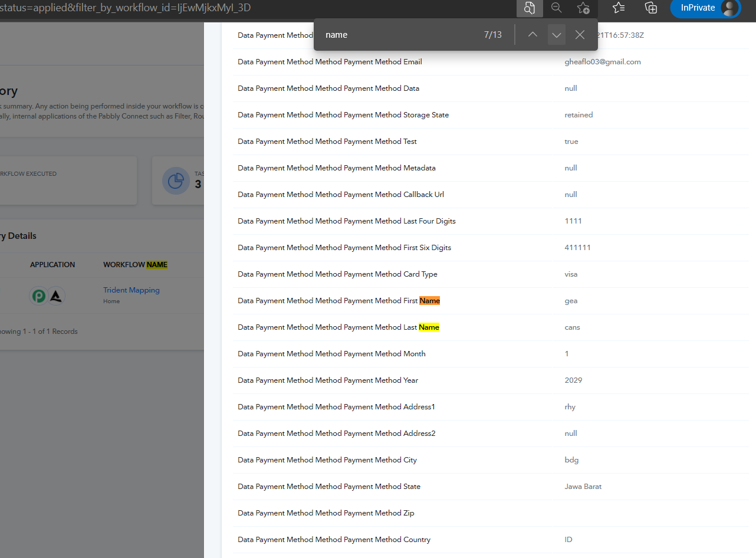The image size is (756, 558).
Task: Close the find on page bar
Action: coord(580,35)
